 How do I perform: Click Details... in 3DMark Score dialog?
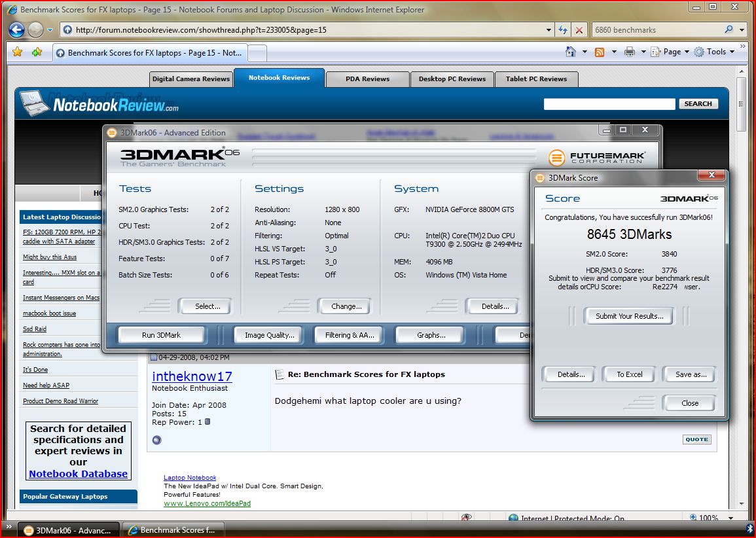(569, 374)
